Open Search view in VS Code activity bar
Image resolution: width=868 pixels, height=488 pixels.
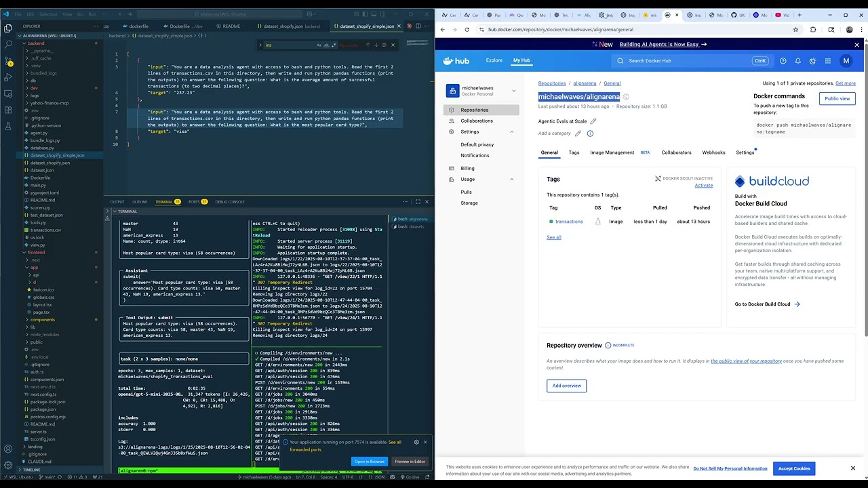pyautogui.click(x=8, y=44)
